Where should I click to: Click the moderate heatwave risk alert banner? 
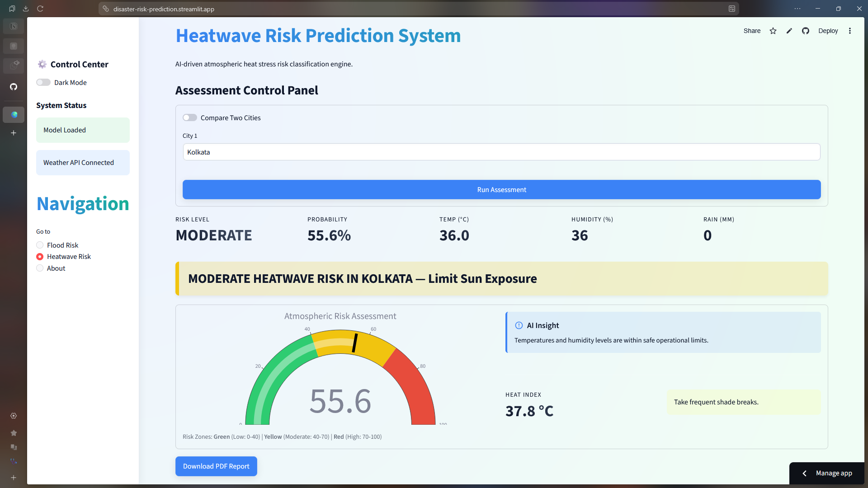tap(501, 279)
